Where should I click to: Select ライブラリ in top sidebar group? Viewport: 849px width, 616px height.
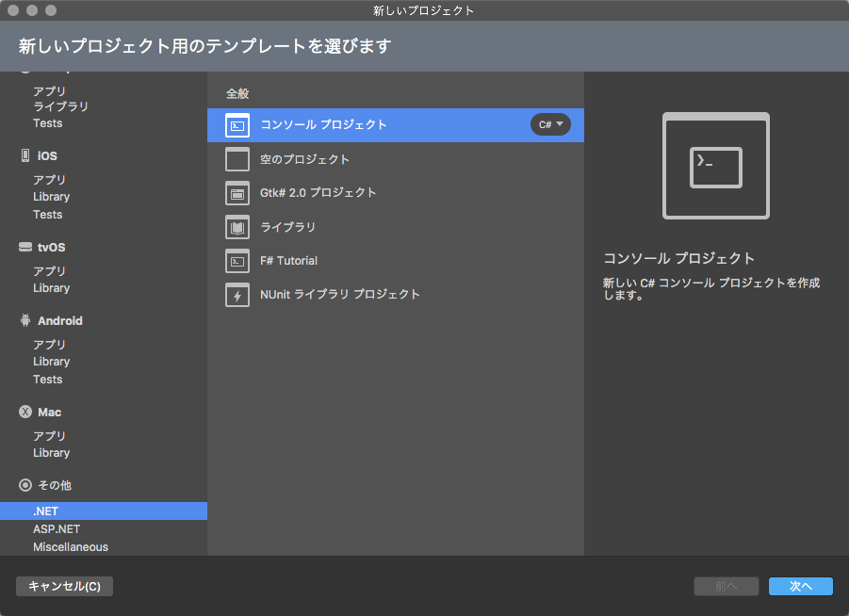click(60, 106)
